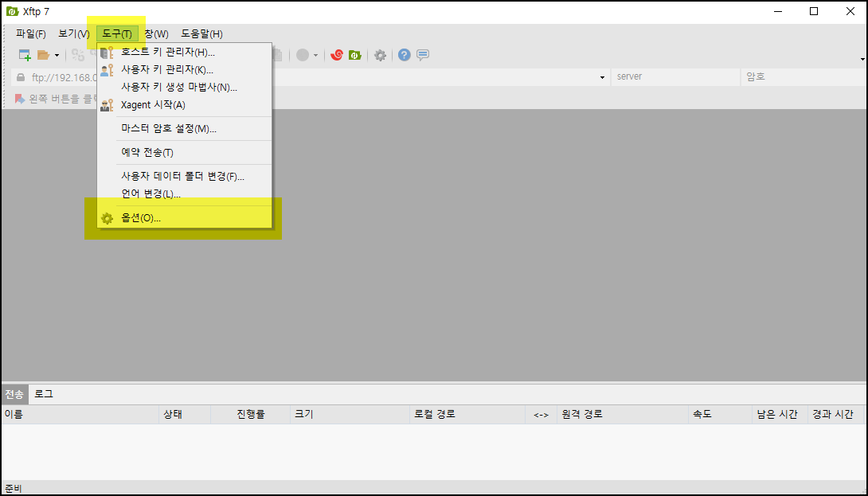This screenshot has width=868, height=496.
Task: Click the bookmark flag icon below address bar
Action: (x=20, y=99)
